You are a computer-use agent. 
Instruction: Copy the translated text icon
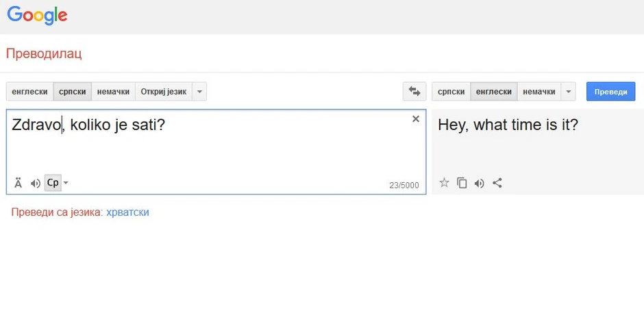click(x=462, y=183)
